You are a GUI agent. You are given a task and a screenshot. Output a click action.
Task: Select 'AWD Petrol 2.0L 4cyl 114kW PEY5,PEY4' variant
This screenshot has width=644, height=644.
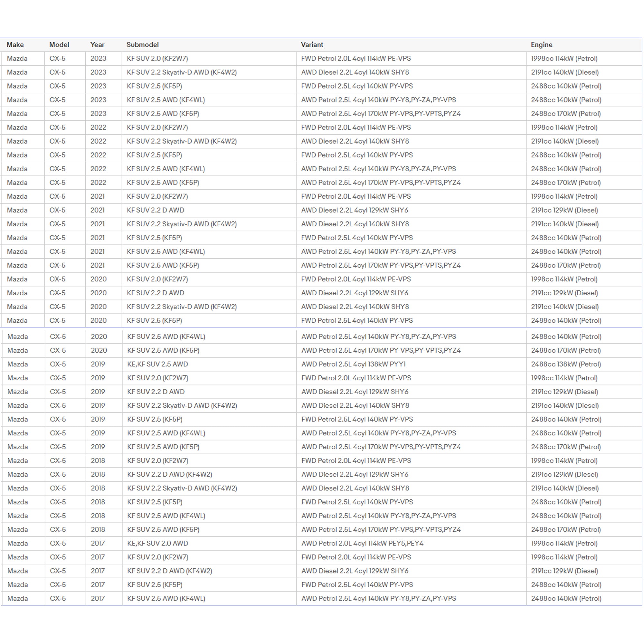(x=362, y=544)
